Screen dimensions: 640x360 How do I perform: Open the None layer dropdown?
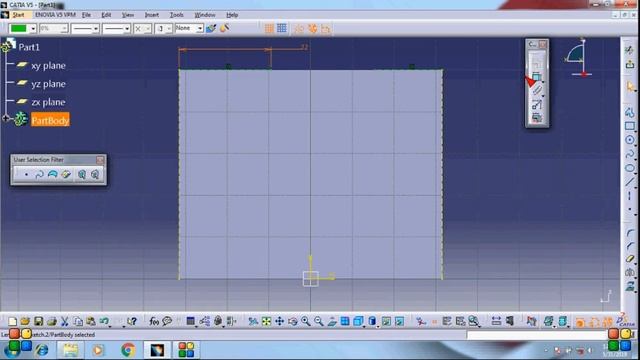200,28
